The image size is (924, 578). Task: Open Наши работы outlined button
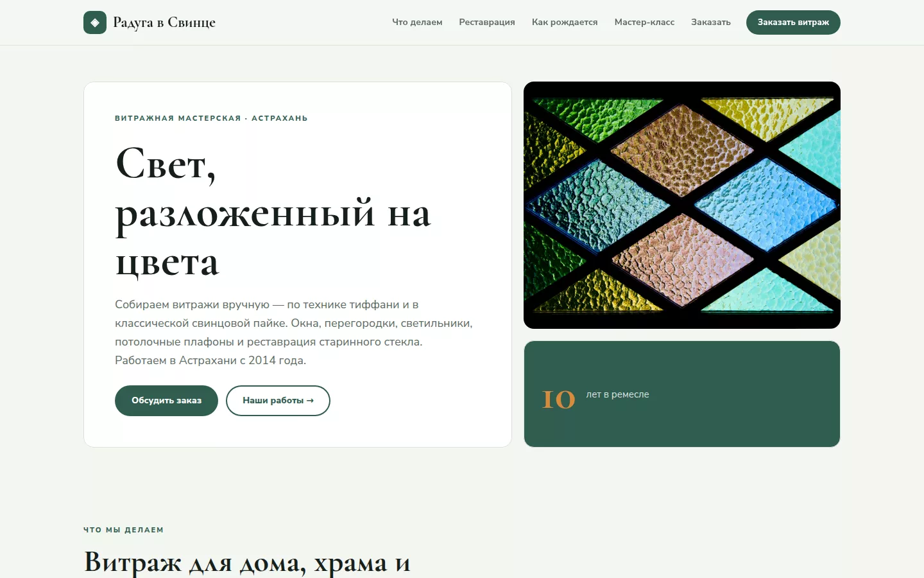(x=278, y=401)
